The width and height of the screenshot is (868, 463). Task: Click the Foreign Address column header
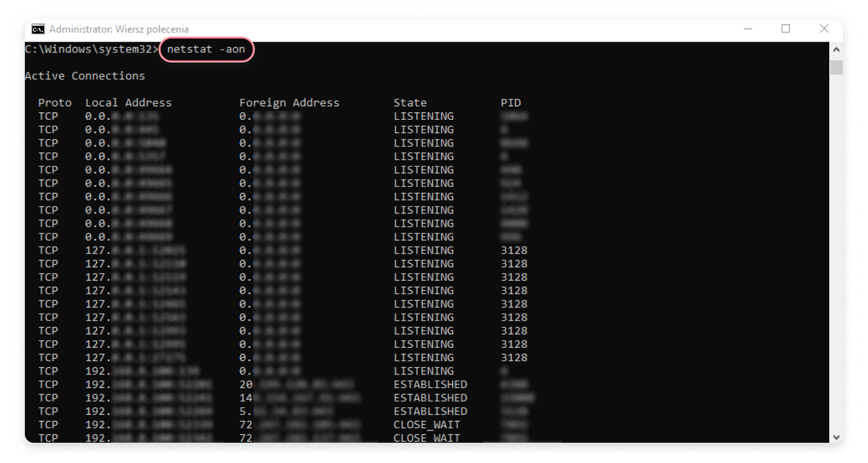[289, 102]
